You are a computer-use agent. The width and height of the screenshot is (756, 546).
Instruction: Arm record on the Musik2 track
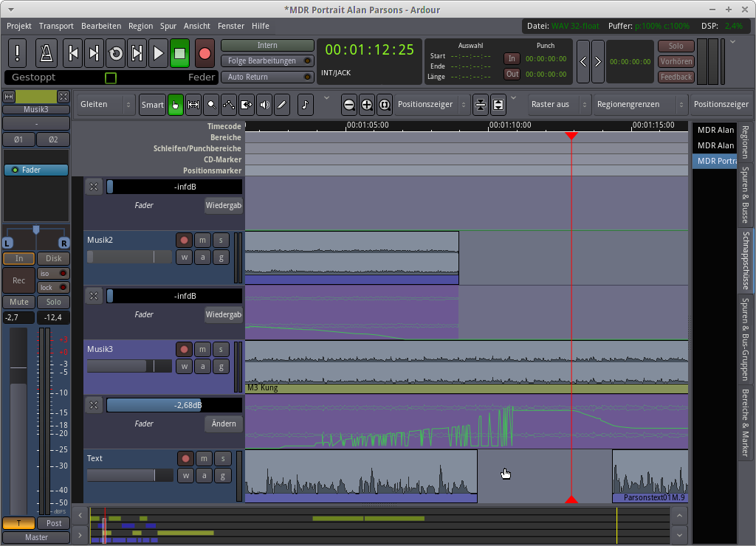tap(184, 240)
